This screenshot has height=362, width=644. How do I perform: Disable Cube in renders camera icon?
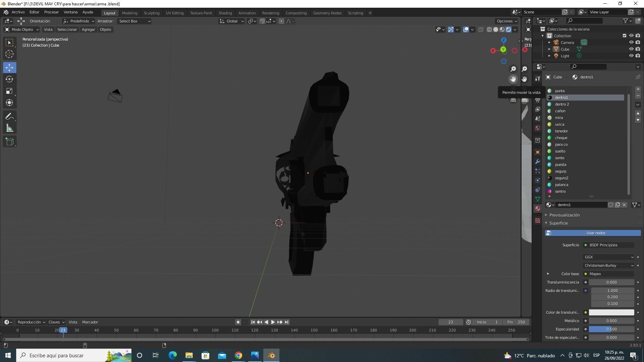pos(638,49)
